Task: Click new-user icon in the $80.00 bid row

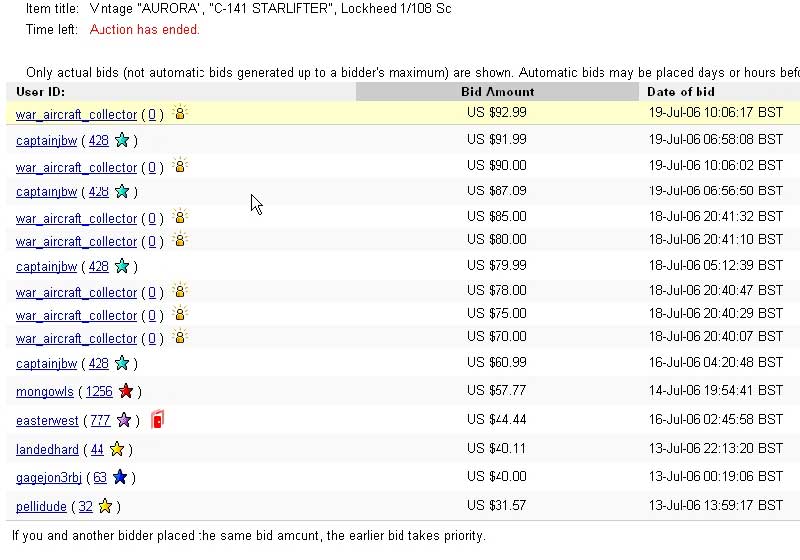Action: click(x=180, y=239)
